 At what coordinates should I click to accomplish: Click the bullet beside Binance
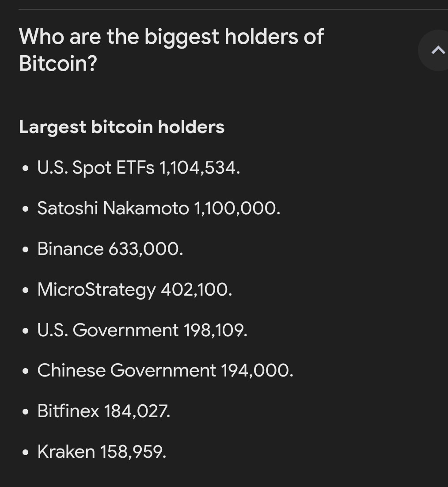tap(26, 250)
